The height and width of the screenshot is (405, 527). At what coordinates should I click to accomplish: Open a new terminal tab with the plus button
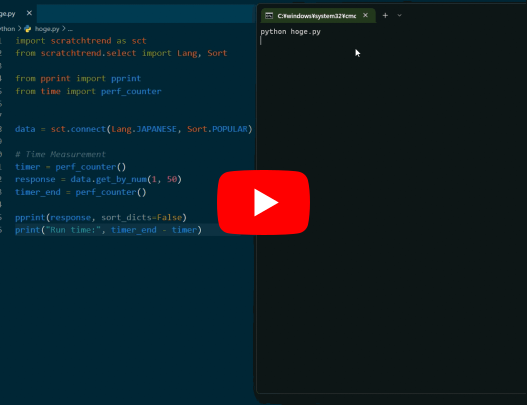coord(385,15)
